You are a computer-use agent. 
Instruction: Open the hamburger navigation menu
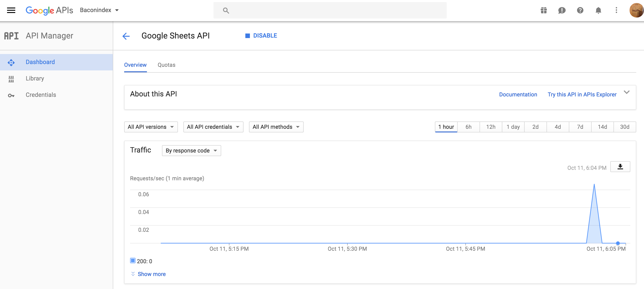[x=11, y=10]
